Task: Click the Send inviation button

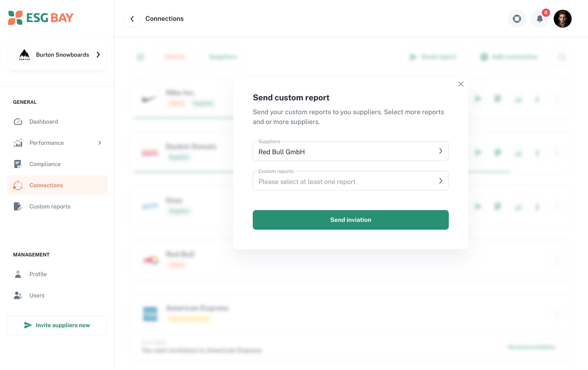Action: (350, 220)
